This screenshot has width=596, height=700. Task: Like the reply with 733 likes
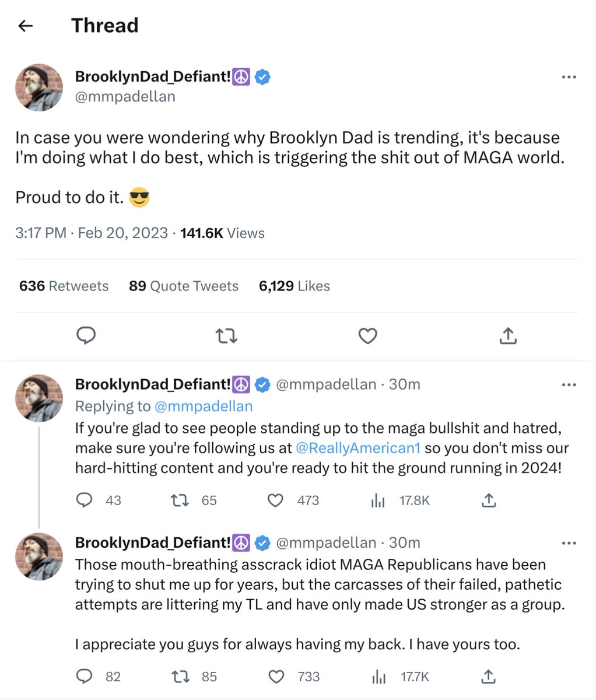click(x=275, y=676)
